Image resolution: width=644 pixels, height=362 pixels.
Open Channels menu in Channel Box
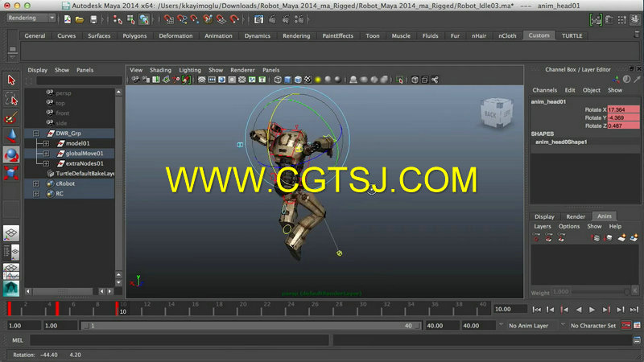coord(545,90)
